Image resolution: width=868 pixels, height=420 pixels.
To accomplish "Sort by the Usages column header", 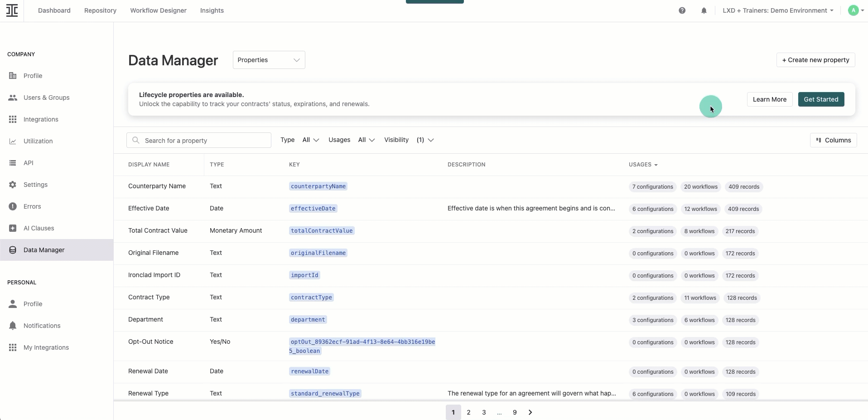I will pyautogui.click(x=643, y=165).
